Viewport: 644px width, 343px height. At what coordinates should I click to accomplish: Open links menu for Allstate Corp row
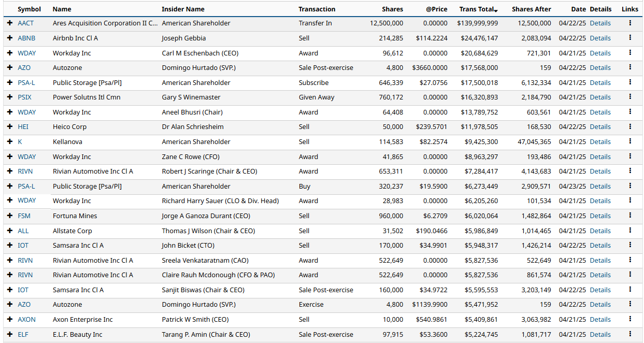pos(630,231)
